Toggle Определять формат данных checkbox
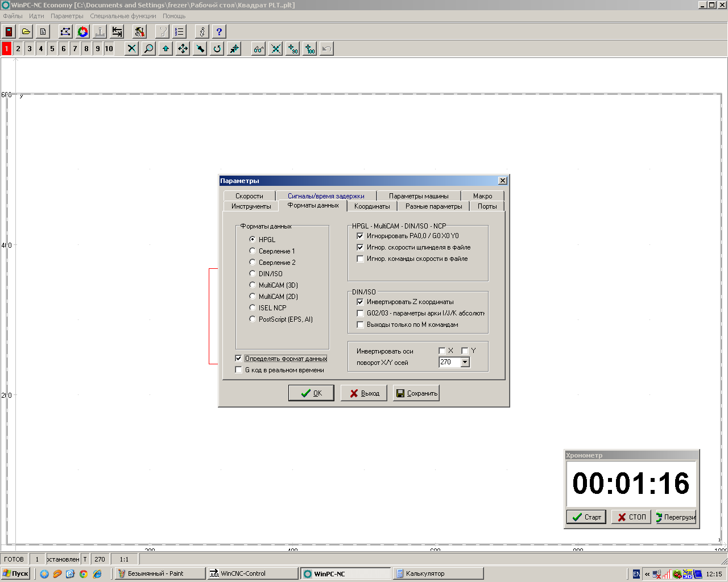728x582 pixels. (238, 359)
